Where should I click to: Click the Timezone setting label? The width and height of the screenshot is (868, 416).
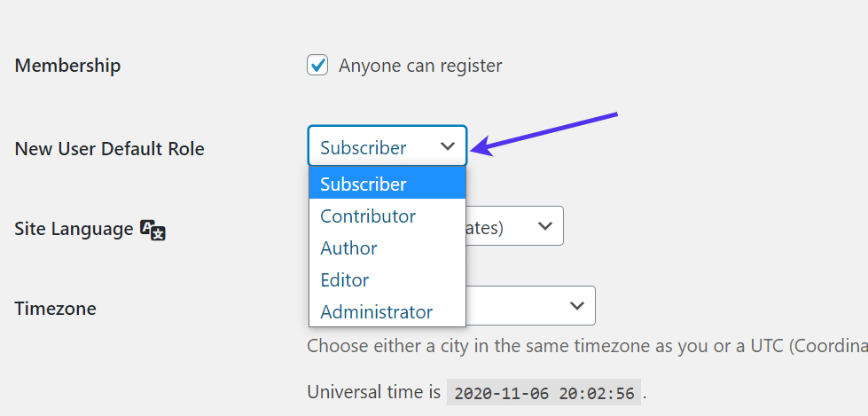(55, 309)
